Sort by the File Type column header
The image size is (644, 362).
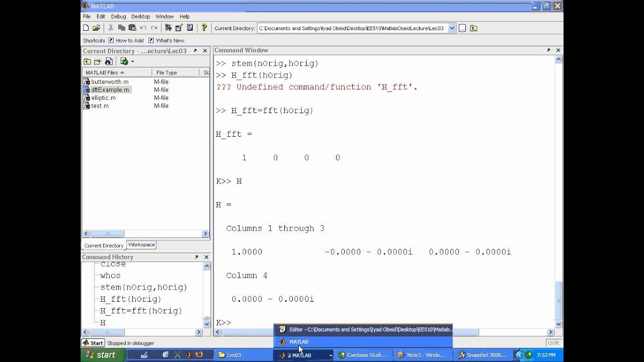click(176, 72)
